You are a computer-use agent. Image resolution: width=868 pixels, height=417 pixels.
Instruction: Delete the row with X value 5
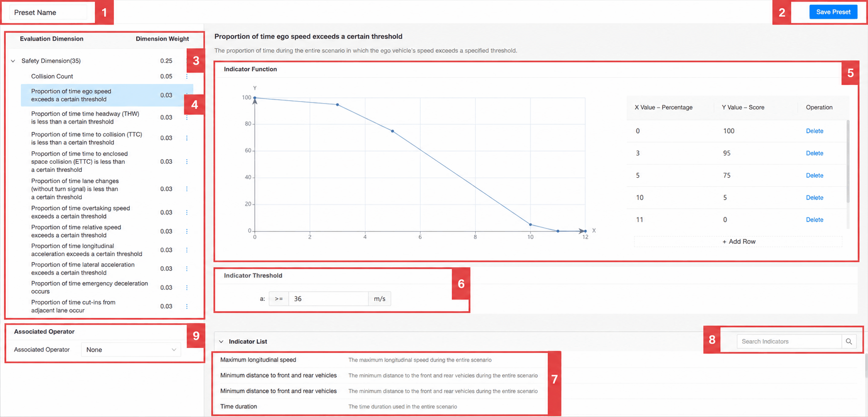(x=814, y=176)
